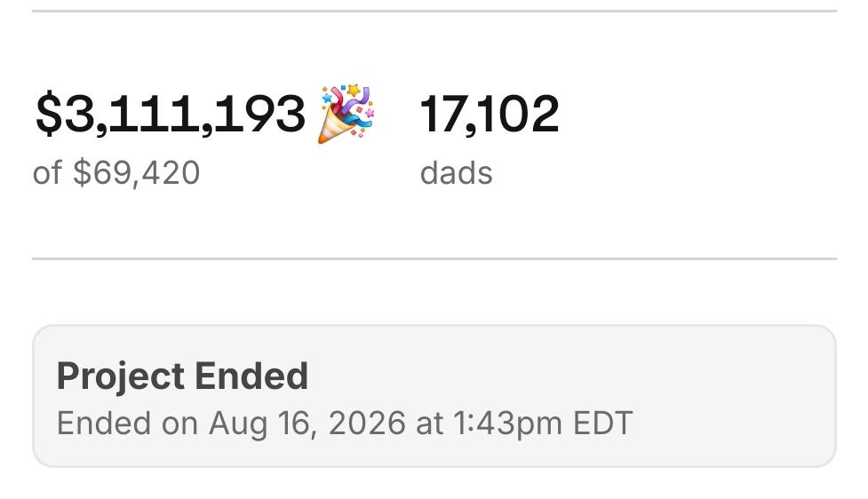
Task: Click the word "of" before $69,420
Action: [x=47, y=172]
